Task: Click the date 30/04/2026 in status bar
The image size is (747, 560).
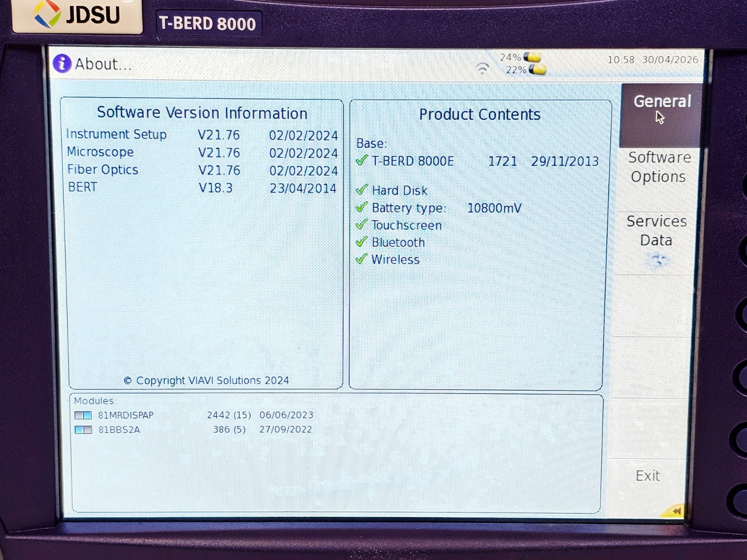Action: pos(670,60)
